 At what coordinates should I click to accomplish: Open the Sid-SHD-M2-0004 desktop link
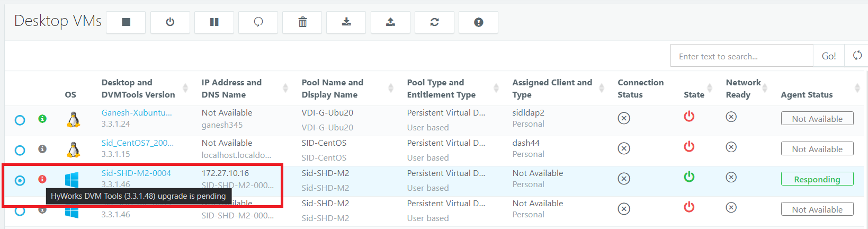[136, 173]
